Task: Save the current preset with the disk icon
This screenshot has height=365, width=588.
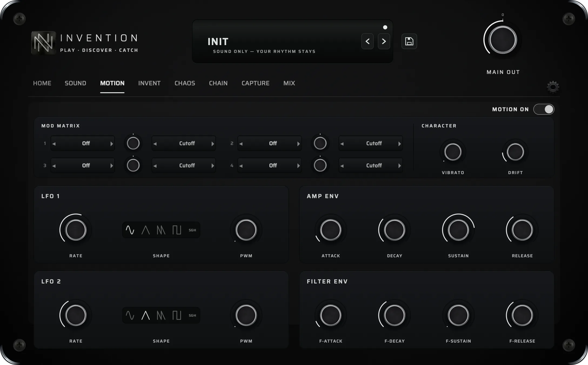Action: 409,41
